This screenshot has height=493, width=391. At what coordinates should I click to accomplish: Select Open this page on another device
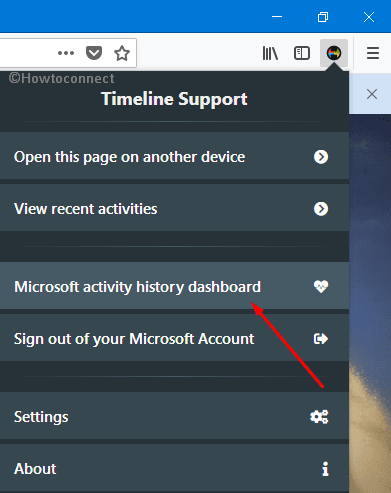click(174, 157)
